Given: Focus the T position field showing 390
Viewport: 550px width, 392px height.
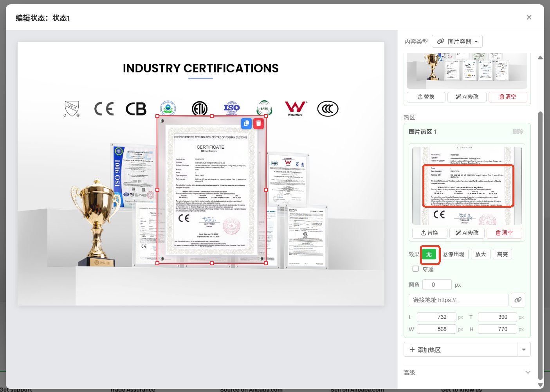Looking at the screenshot, I should click(x=498, y=317).
